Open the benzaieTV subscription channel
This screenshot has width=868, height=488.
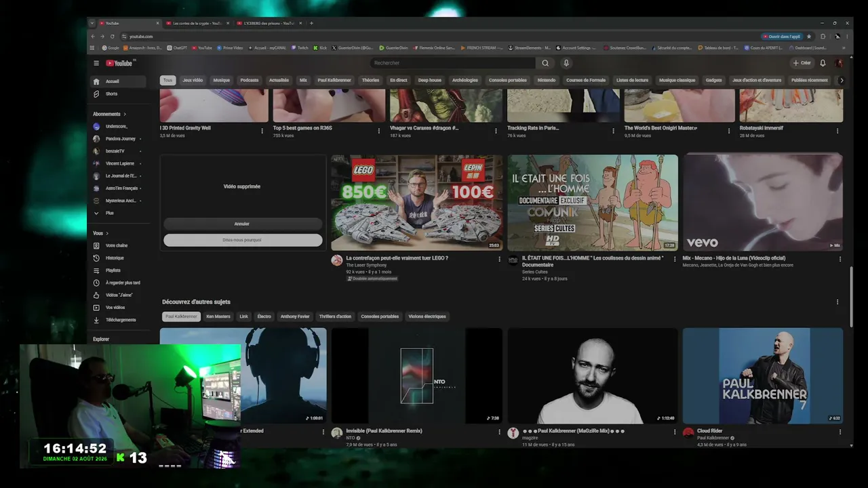click(x=115, y=151)
